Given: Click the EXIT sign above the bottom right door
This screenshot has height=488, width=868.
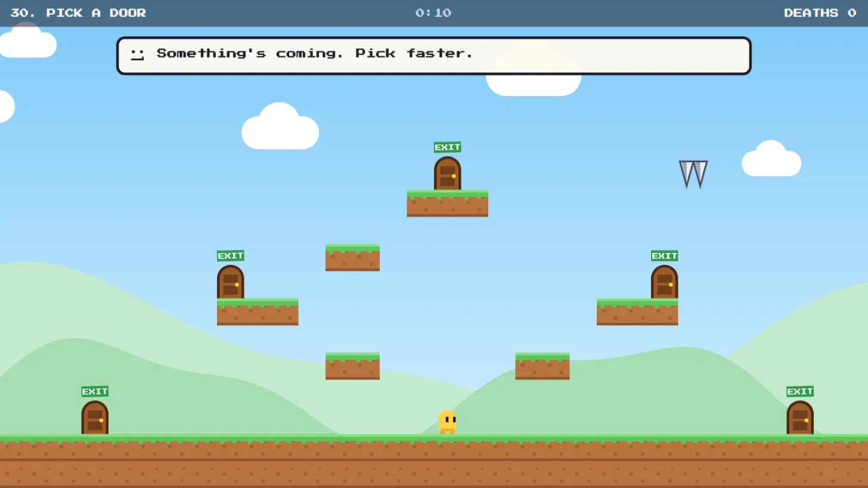Looking at the screenshot, I should (799, 391).
